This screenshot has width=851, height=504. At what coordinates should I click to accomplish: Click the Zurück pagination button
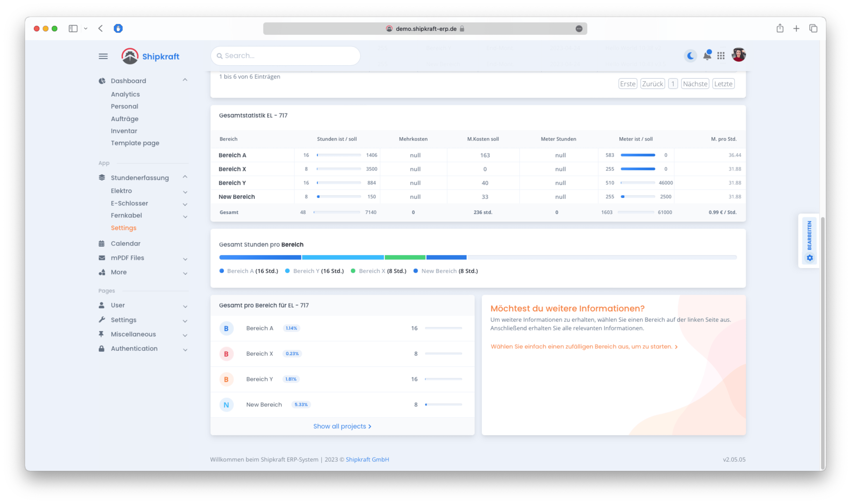[x=653, y=84]
